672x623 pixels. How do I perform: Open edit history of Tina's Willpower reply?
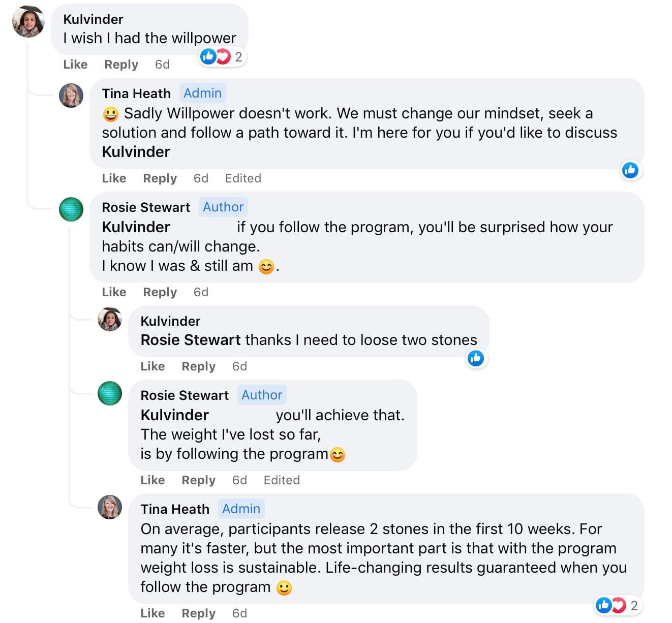click(x=243, y=178)
